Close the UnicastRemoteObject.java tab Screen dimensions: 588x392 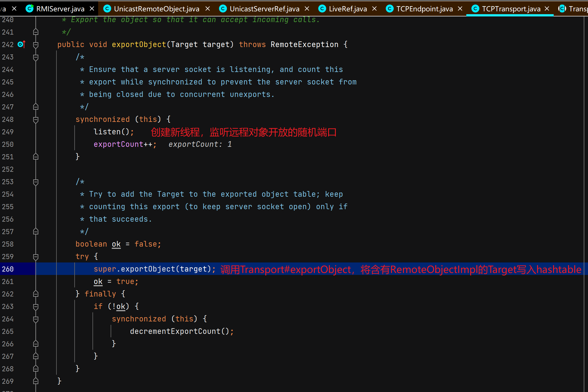click(208, 9)
